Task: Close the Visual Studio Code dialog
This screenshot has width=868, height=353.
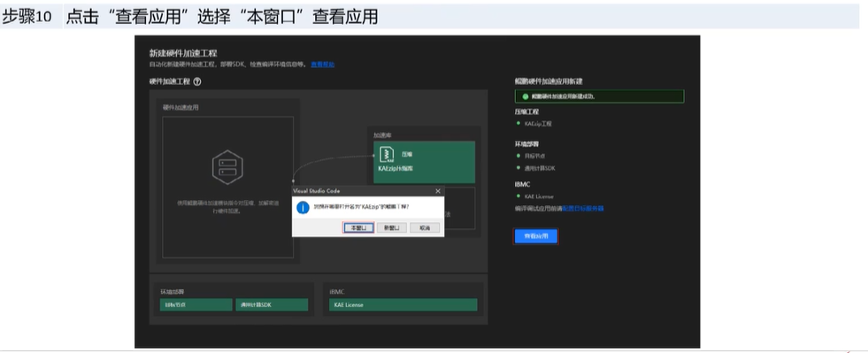Action: click(438, 191)
